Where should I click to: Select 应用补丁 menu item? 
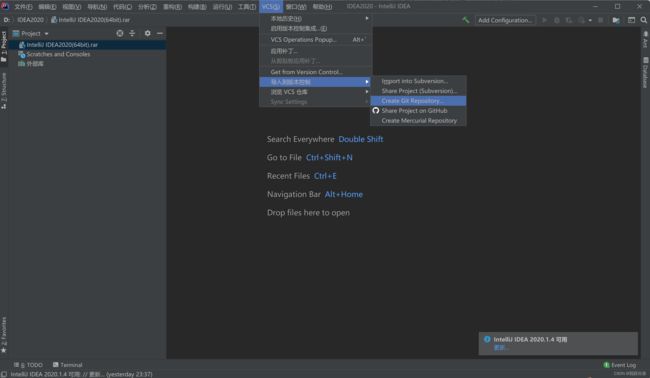tap(315, 51)
